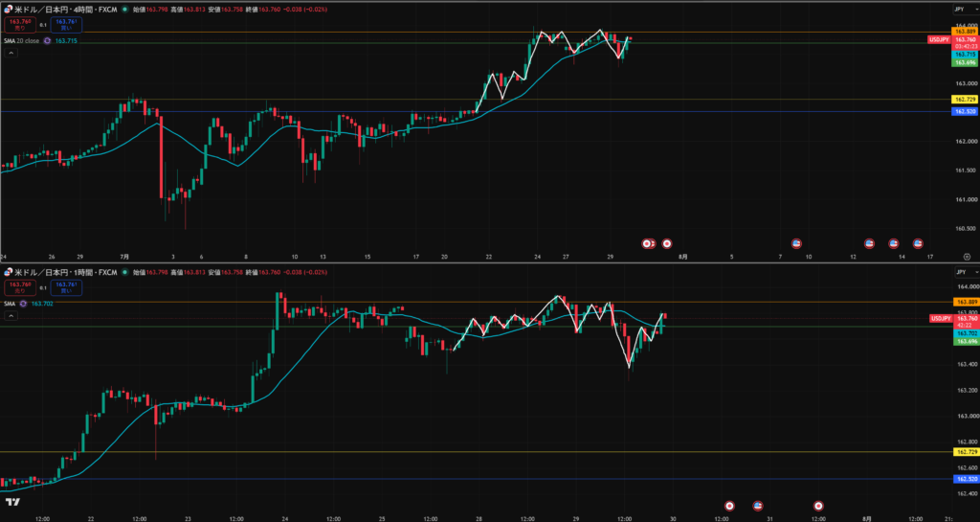Collapse the indicator legend on 1時間 chart
Screen dimensions: 980x522
pos(11,316)
